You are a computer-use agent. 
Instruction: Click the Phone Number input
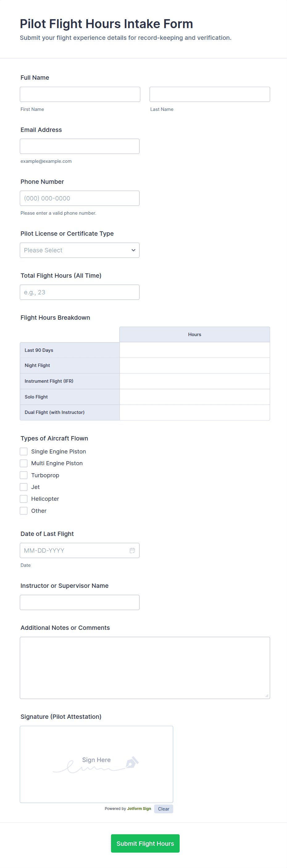80,198
